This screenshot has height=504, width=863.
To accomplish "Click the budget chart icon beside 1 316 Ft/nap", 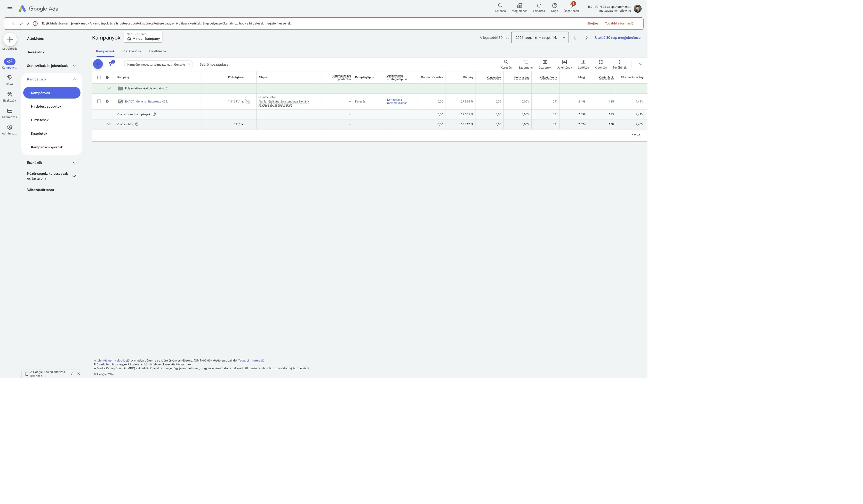I will point(248,101).
